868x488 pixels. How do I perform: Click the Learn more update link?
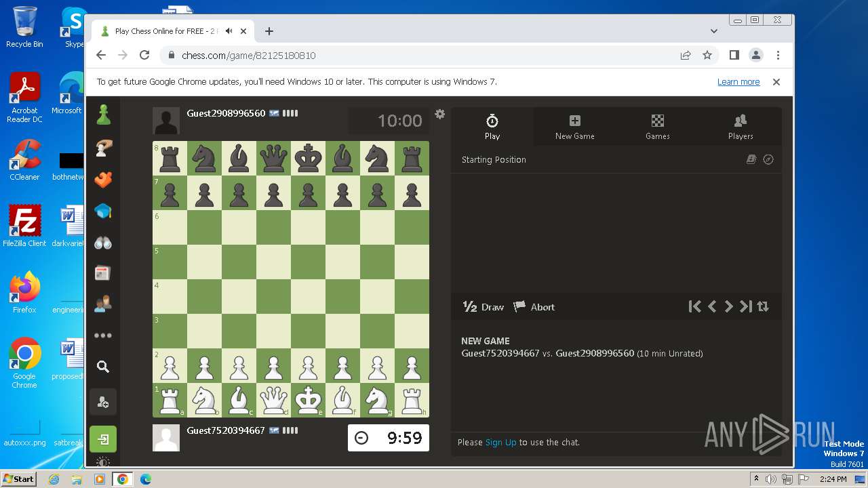tap(738, 82)
